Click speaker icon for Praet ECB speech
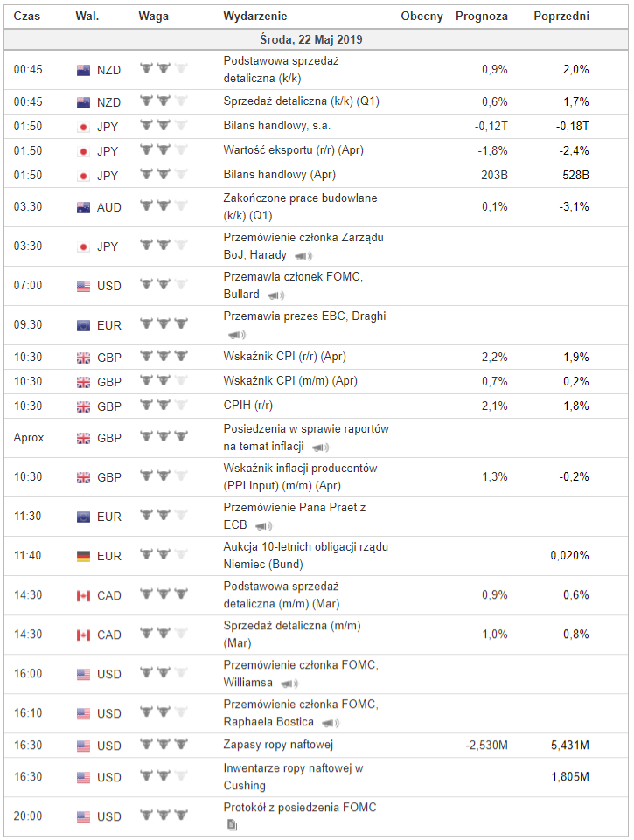This screenshot has width=634, height=840. pos(264,526)
